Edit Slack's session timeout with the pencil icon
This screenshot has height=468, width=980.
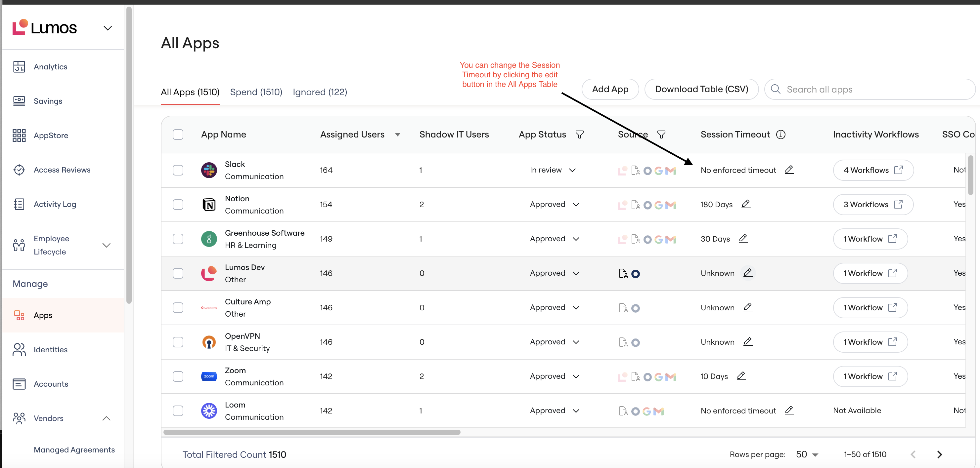pyautogui.click(x=789, y=170)
